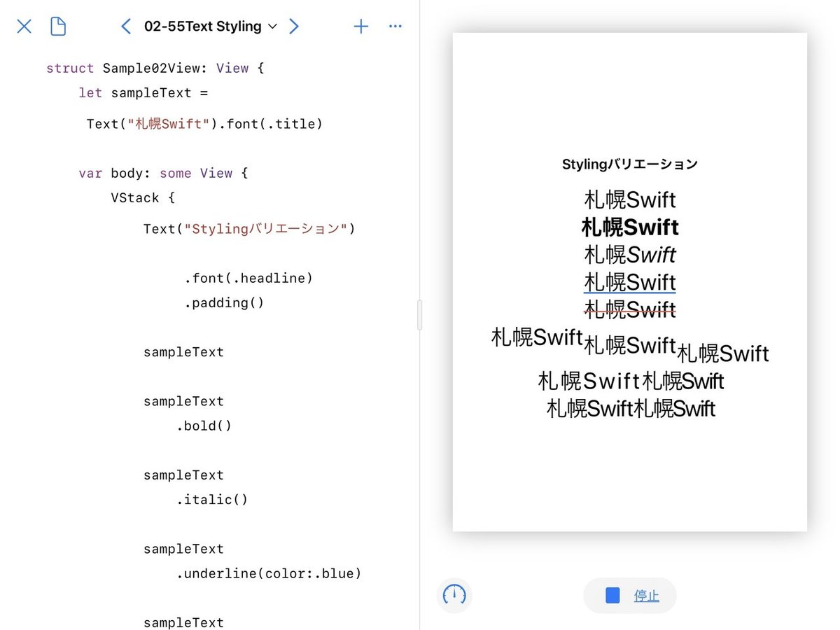Add new item with plus icon

click(x=360, y=27)
